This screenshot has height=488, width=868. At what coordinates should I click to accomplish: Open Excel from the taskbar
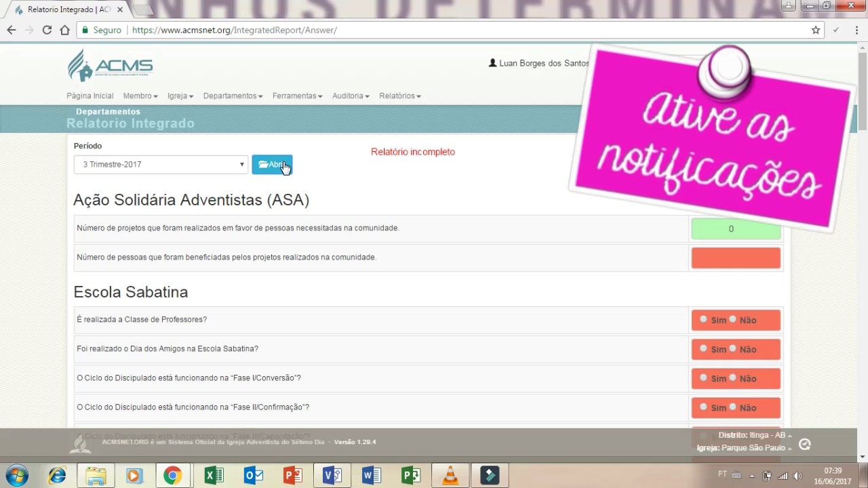[x=214, y=476]
